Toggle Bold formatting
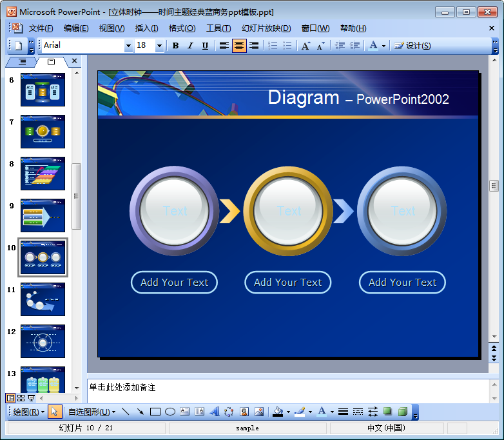This screenshot has height=440, width=504. pyautogui.click(x=175, y=45)
